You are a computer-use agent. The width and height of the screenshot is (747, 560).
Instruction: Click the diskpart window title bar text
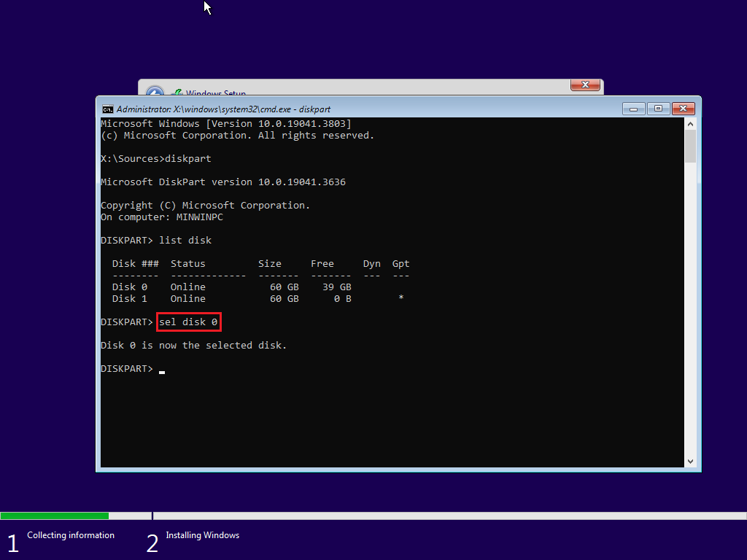[x=223, y=109]
